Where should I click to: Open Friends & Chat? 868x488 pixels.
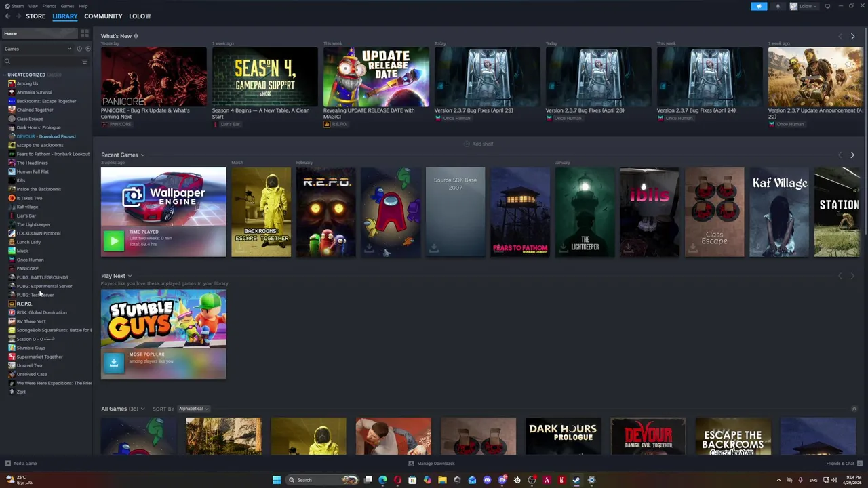(x=844, y=464)
